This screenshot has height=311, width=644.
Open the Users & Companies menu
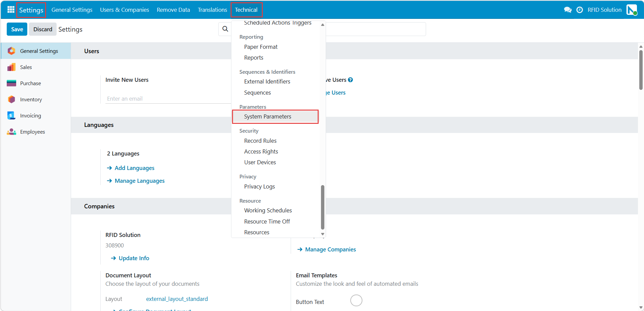[125, 10]
